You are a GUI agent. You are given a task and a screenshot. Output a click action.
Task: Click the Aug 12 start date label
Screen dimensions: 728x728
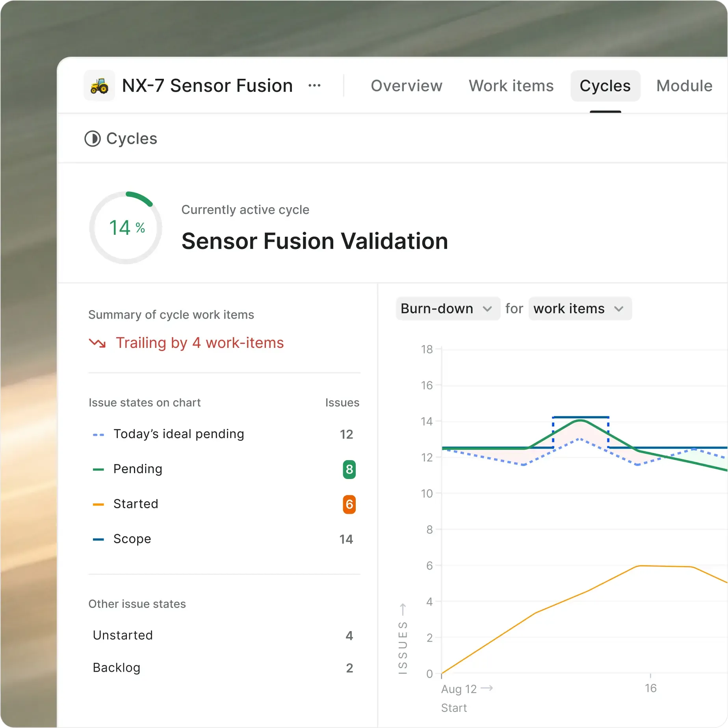[459, 689]
